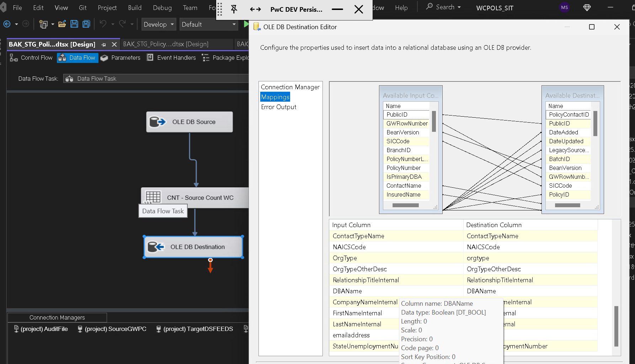
Task: Open file using the folder icon
Action: pos(62,24)
